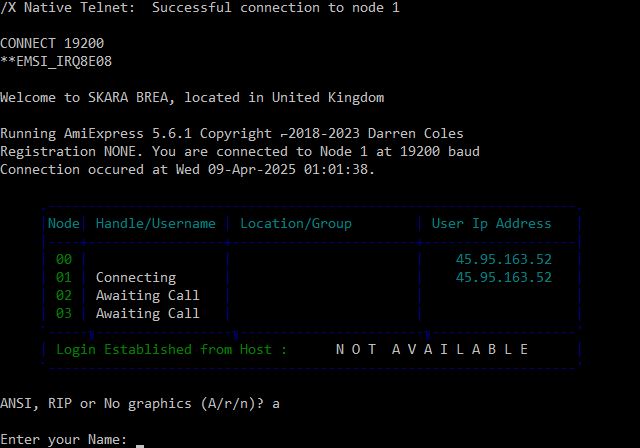The image size is (640, 448).
Task: Click the User Ip Address column header
Action: (491, 224)
